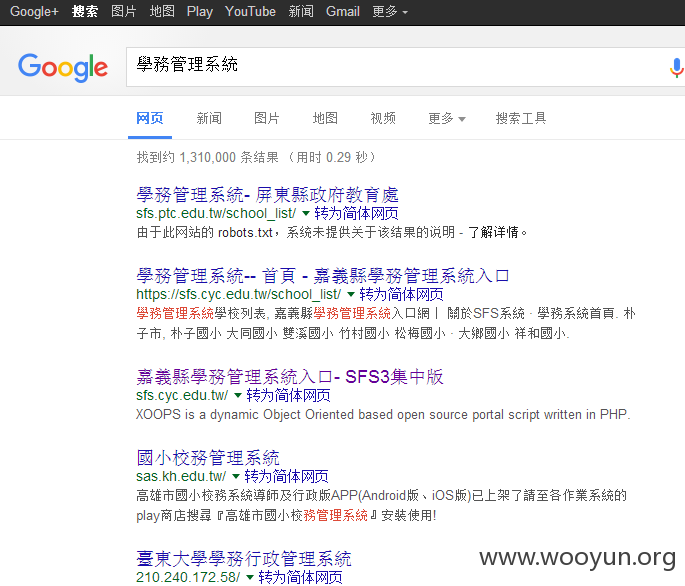Click the microphone voice search icon

coord(676,68)
